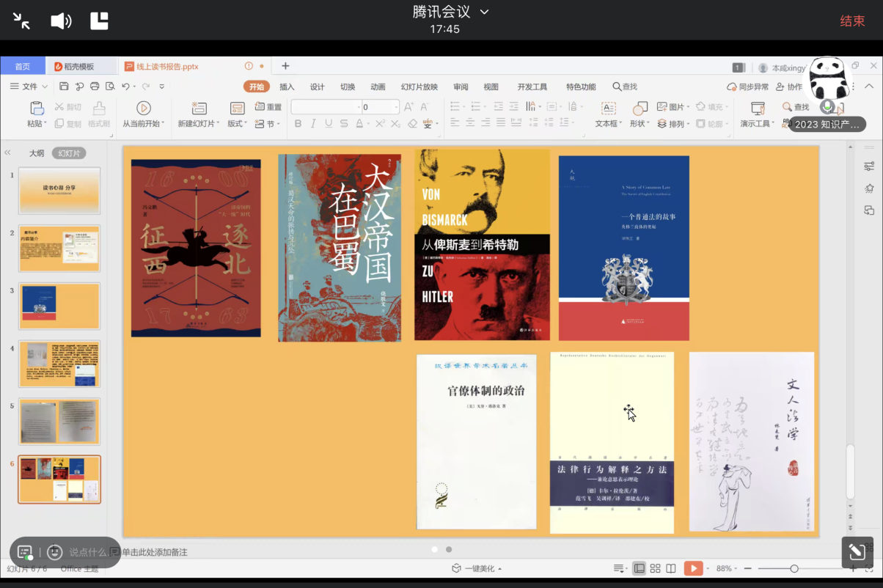Open the 文件 menu dropdown

29,87
